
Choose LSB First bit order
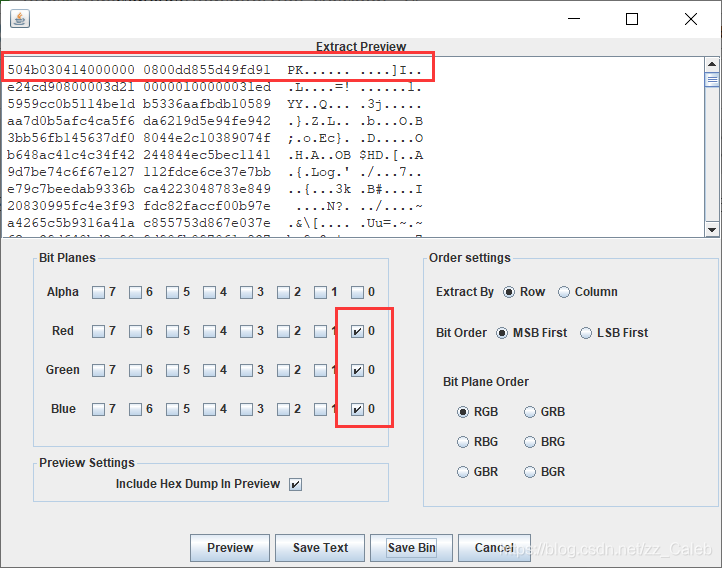coord(586,333)
